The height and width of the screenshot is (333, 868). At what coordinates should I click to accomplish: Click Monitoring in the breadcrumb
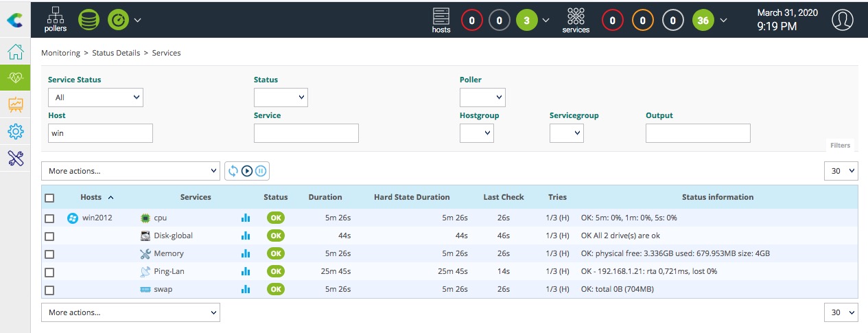(60, 53)
